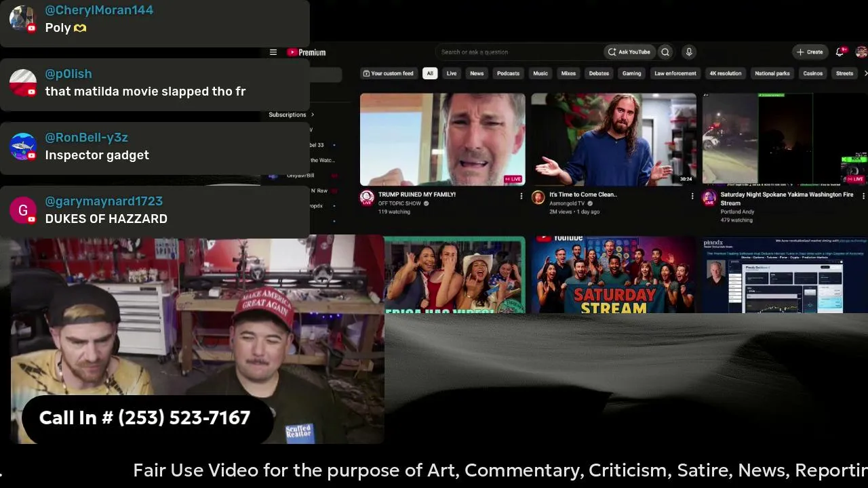
Task: Click the 'that matilda movie slapped' message
Action: click(145, 91)
